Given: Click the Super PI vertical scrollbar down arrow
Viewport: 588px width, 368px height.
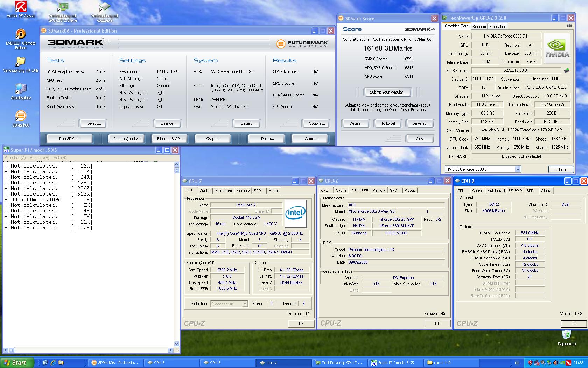Looking at the screenshot, I should (176, 344).
